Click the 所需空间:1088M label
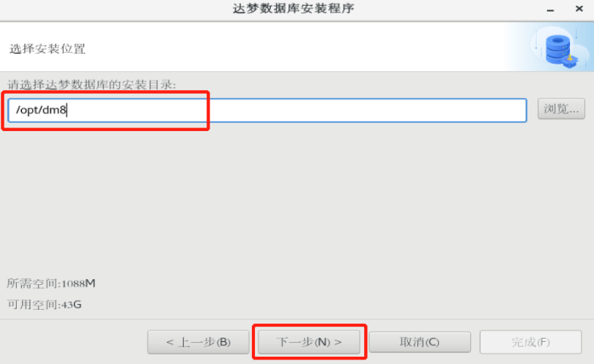Image resolution: width=594 pixels, height=364 pixels. [51, 283]
